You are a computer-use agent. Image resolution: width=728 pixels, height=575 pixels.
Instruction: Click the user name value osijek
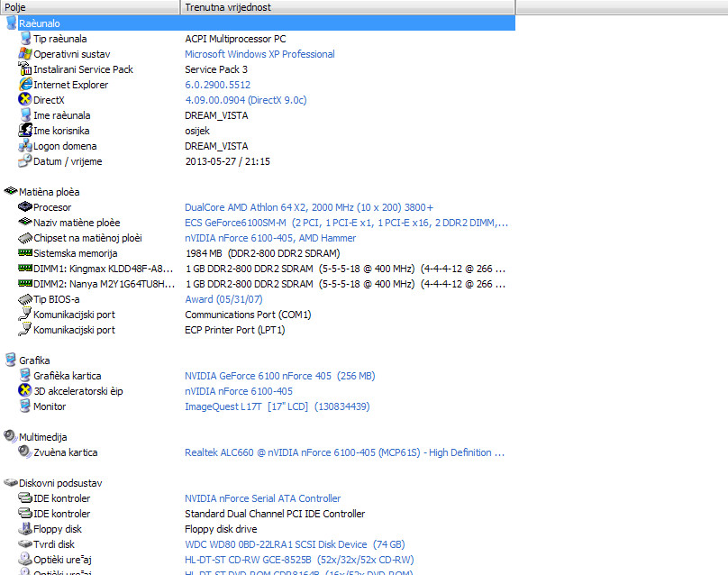click(196, 131)
